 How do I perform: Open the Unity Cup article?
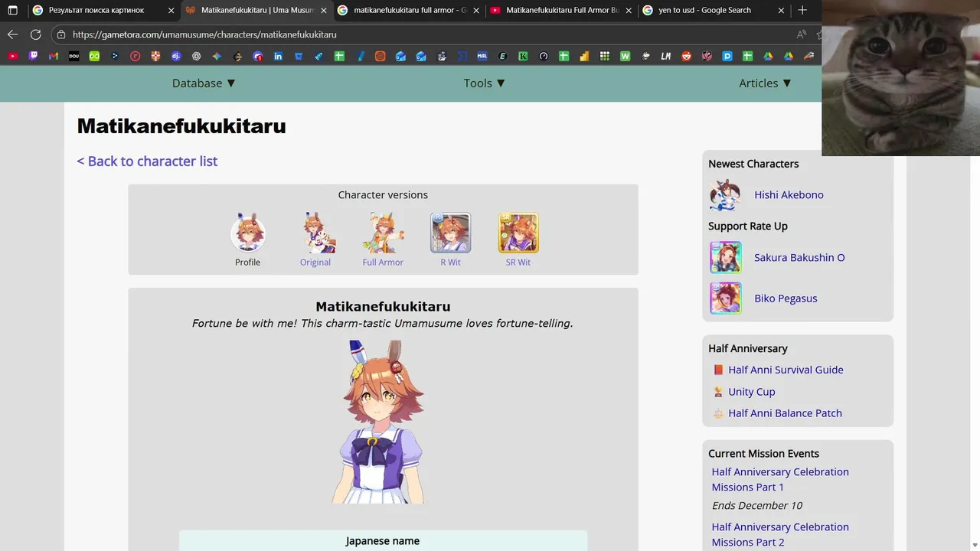[x=752, y=391]
